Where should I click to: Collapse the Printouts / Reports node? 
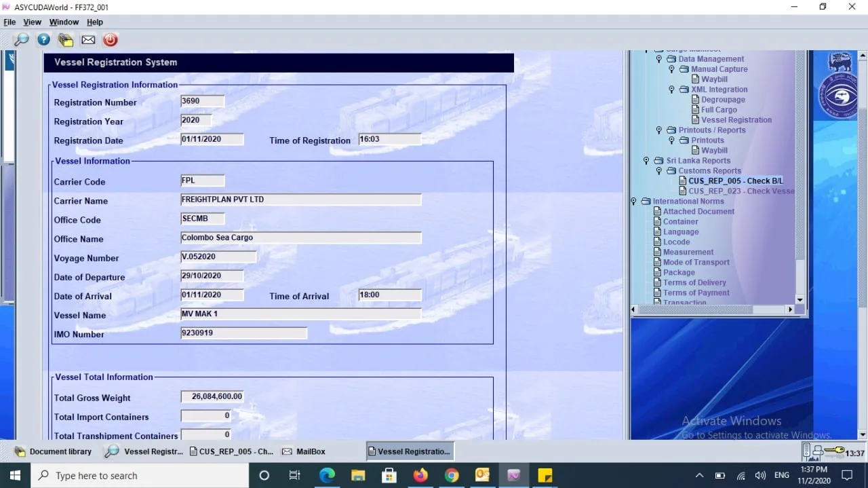(659, 130)
